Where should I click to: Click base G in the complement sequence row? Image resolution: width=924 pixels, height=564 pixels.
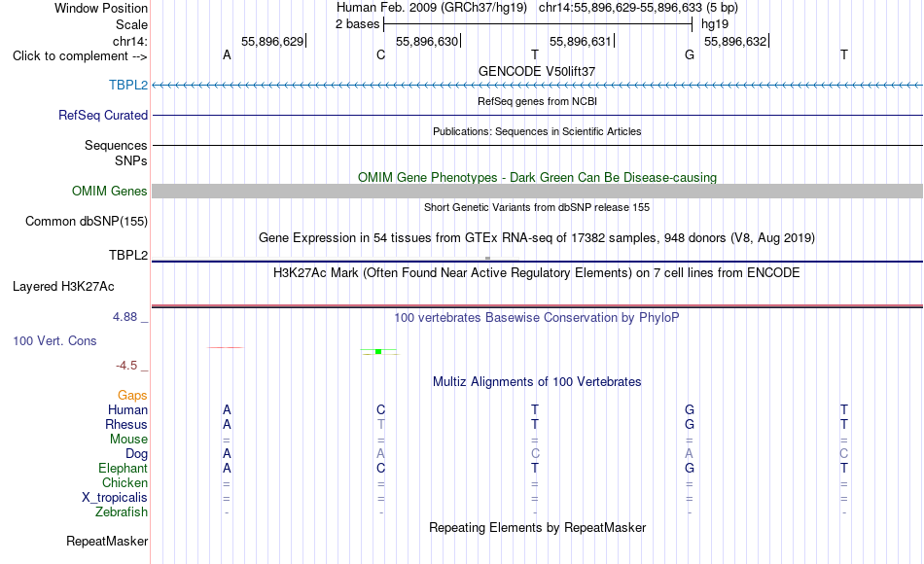tap(690, 55)
